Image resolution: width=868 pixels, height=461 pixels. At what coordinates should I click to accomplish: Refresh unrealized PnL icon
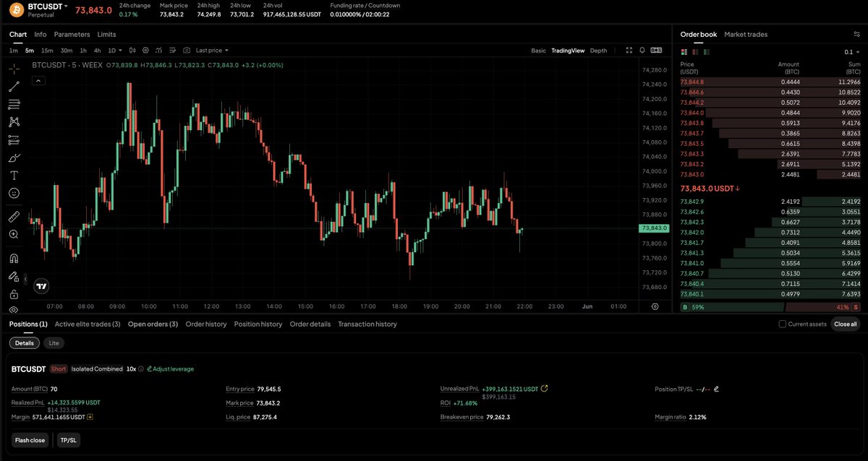click(x=545, y=388)
